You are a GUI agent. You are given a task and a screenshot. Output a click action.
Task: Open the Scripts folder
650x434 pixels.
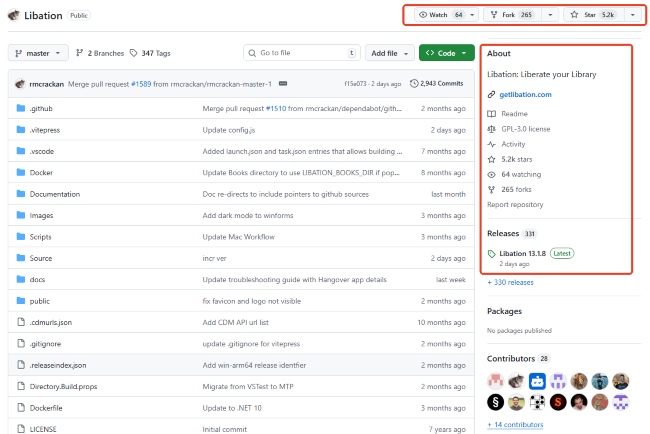coord(41,237)
